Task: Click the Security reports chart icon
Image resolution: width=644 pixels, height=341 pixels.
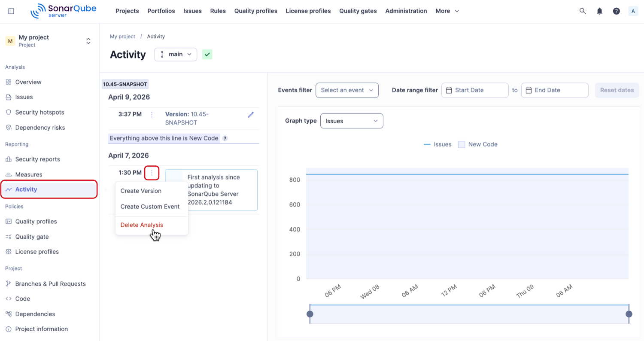Action: pyautogui.click(x=8, y=159)
